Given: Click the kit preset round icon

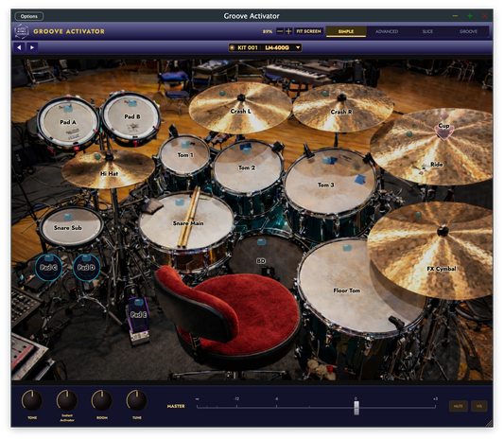Looking at the screenshot, I should pyautogui.click(x=232, y=47).
